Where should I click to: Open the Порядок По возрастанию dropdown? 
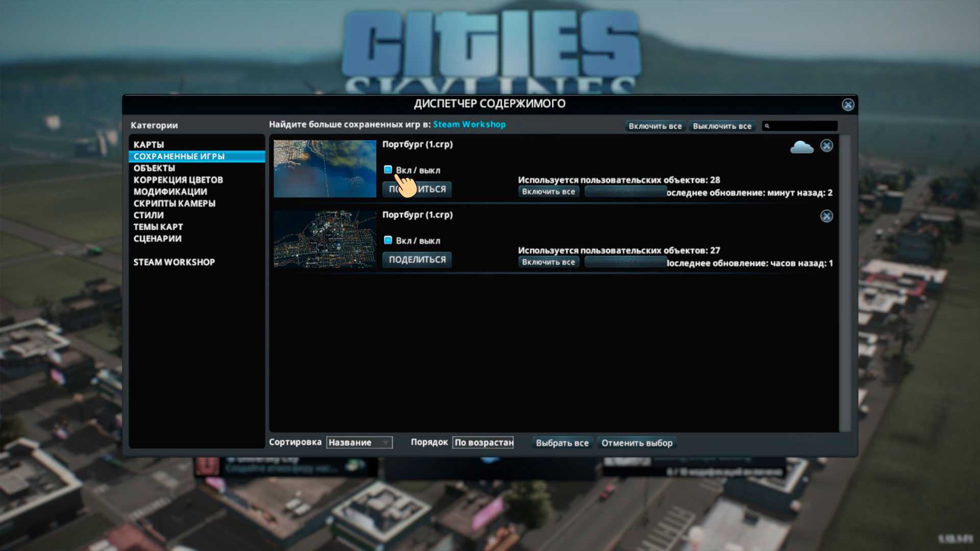point(483,442)
